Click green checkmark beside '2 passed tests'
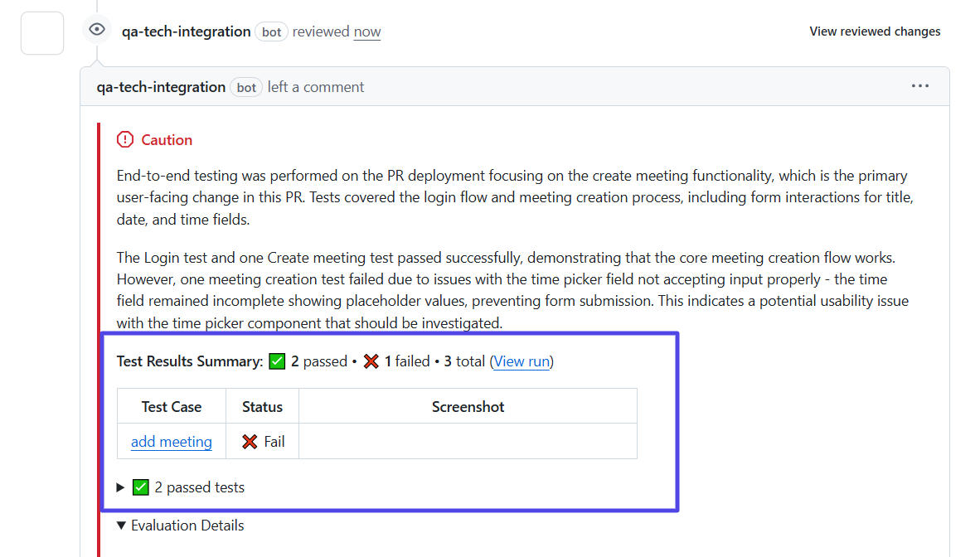Screen dimensions: 980x557 [x=141, y=487]
